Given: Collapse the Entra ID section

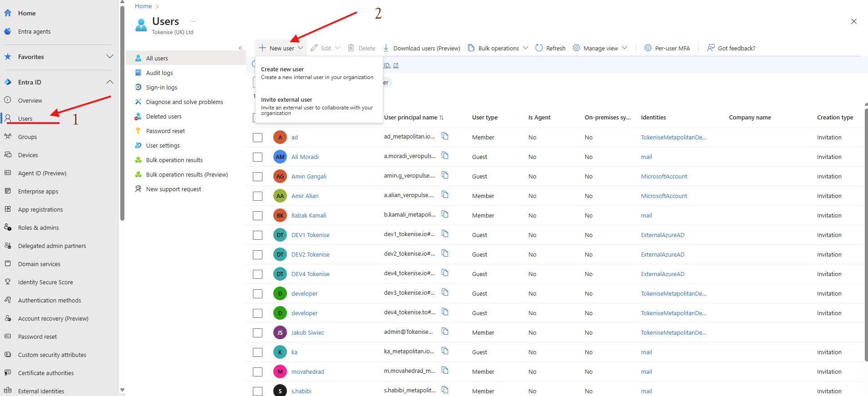Looking at the screenshot, I should point(109,82).
